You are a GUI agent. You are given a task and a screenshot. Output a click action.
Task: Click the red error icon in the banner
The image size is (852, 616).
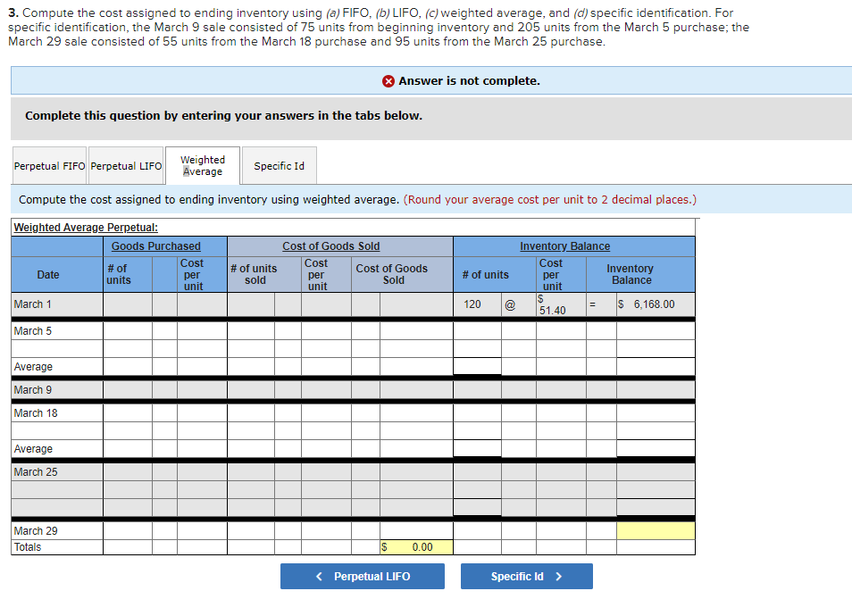388,81
